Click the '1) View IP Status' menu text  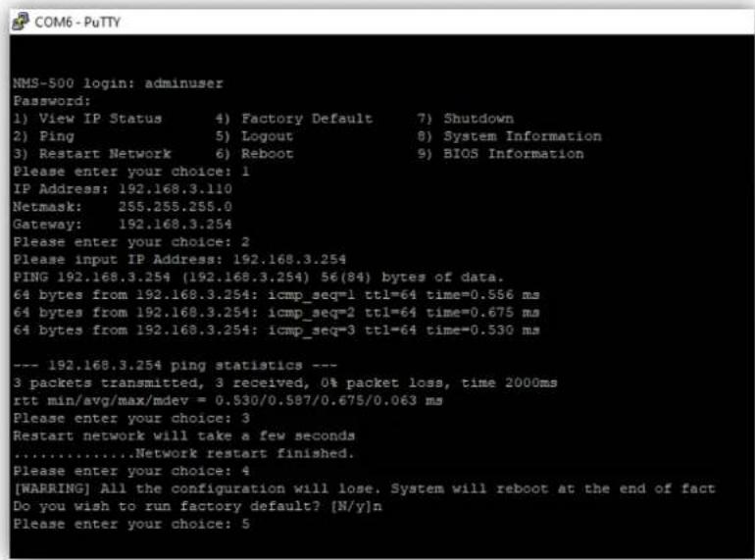point(87,119)
